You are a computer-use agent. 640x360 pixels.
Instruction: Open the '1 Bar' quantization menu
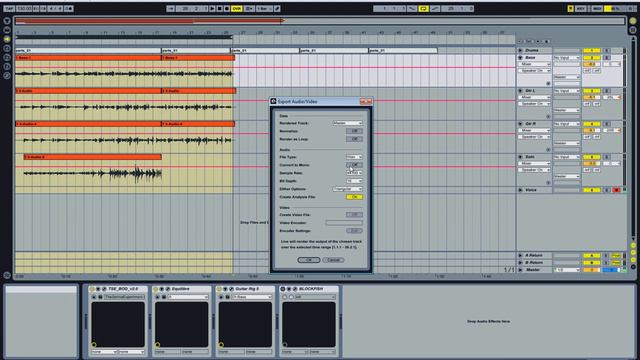click(264, 9)
